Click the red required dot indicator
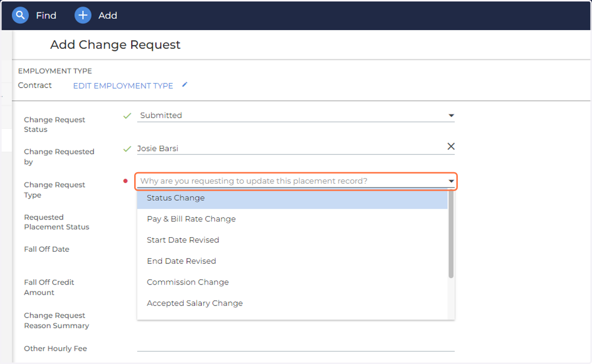Viewport: 592px width, 364px height. click(x=125, y=181)
